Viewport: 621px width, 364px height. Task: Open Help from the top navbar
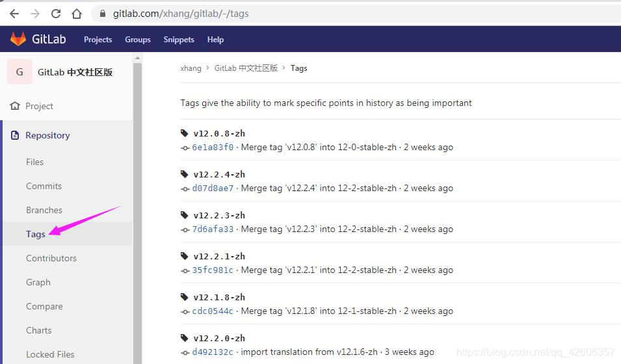215,40
